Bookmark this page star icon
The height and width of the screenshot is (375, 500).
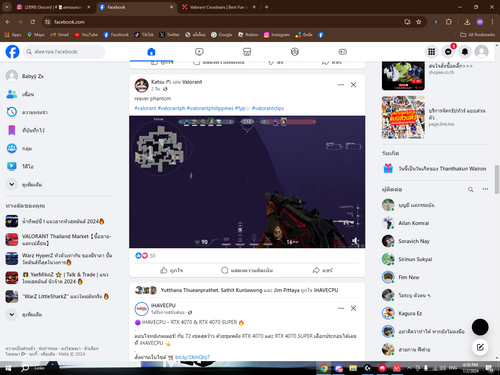click(419, 22)
